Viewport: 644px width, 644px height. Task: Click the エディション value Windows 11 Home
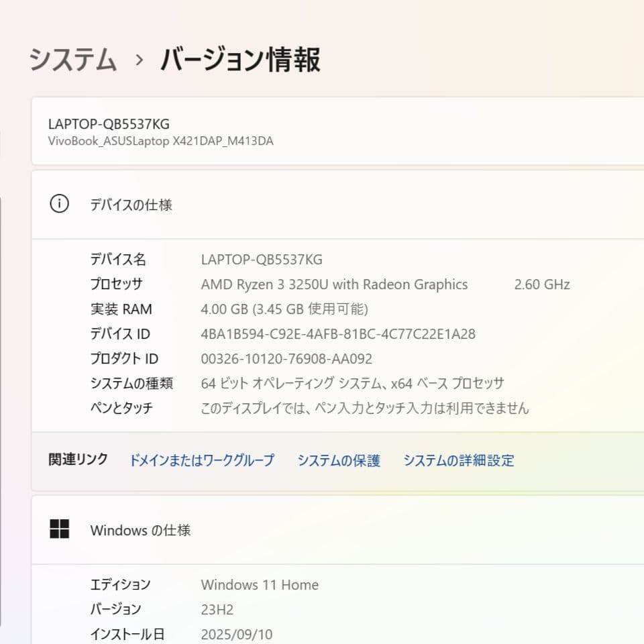click(260, 584)
